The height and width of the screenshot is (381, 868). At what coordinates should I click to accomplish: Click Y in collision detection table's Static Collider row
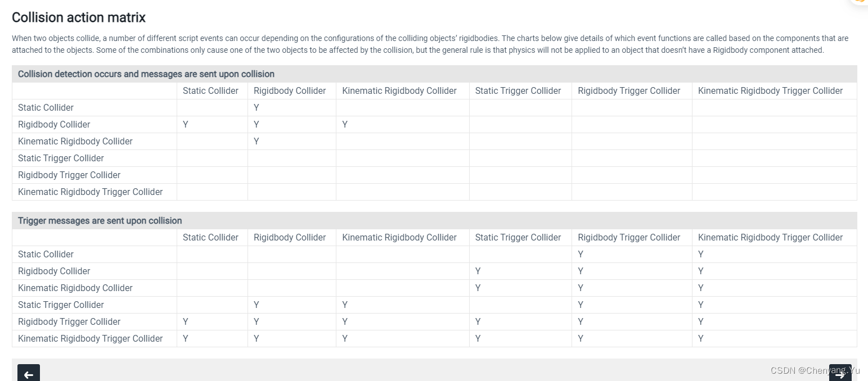coord(257,108)
